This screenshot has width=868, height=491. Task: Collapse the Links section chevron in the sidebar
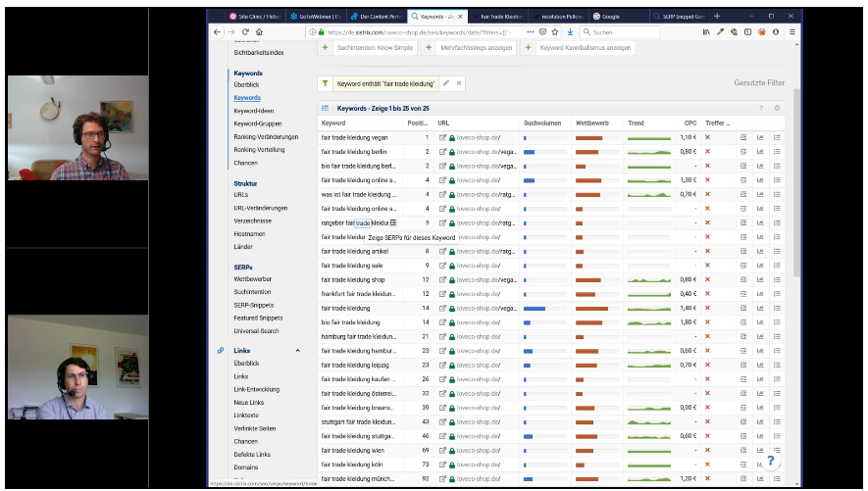(x=298, y=351)
